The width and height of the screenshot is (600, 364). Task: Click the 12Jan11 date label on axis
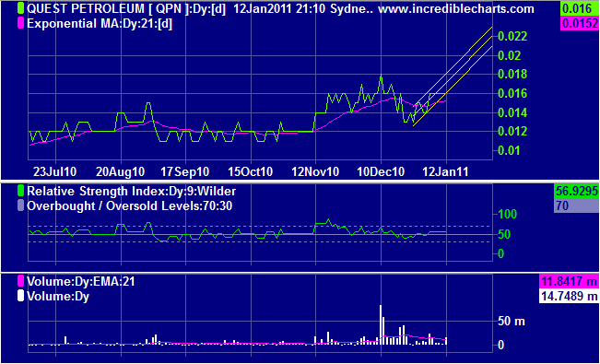pos(446,172)
